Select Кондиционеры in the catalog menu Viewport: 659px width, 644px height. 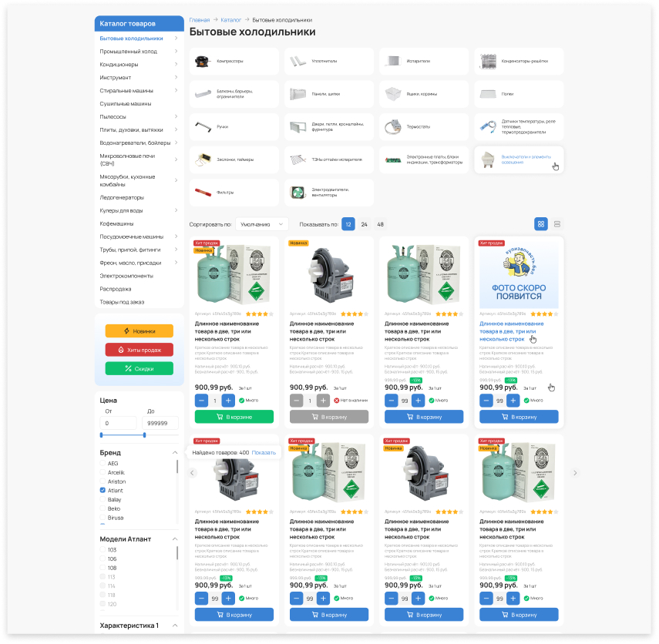click(x=119, y=65)
